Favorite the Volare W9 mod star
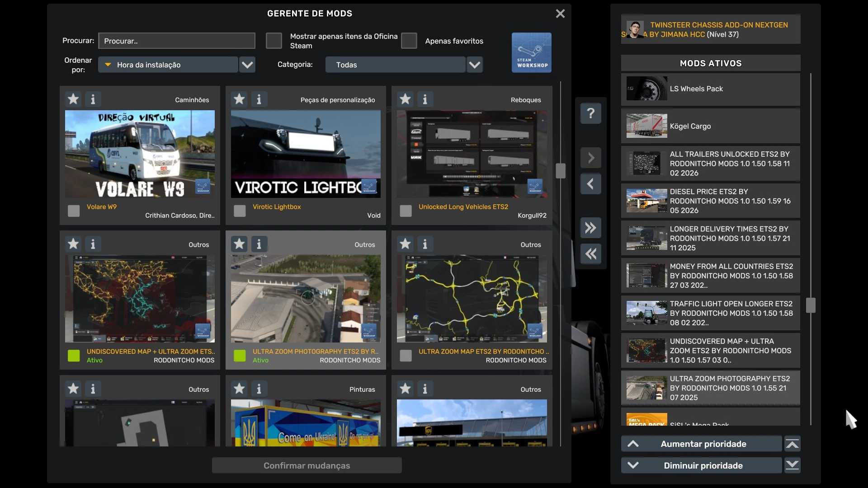 pos(73,99)
